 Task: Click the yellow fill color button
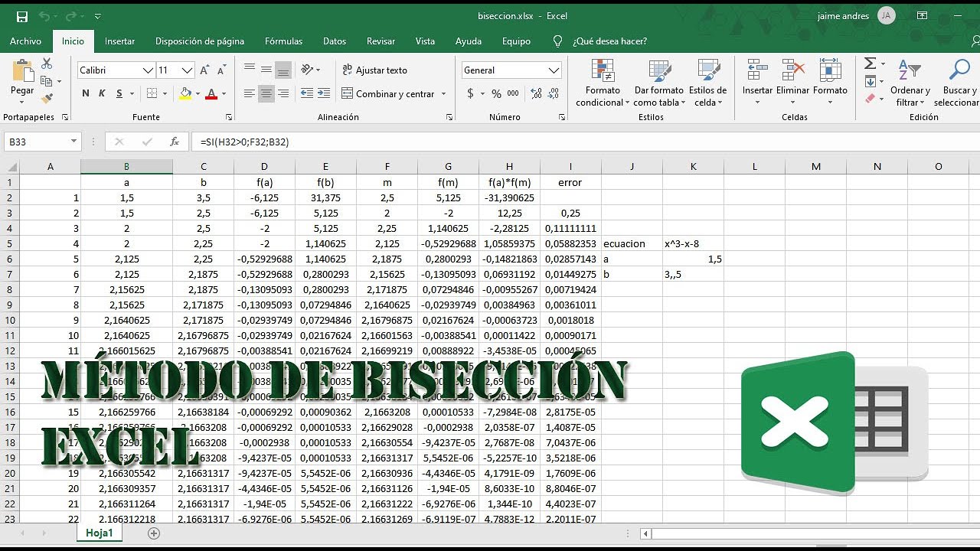click(185, 93)
